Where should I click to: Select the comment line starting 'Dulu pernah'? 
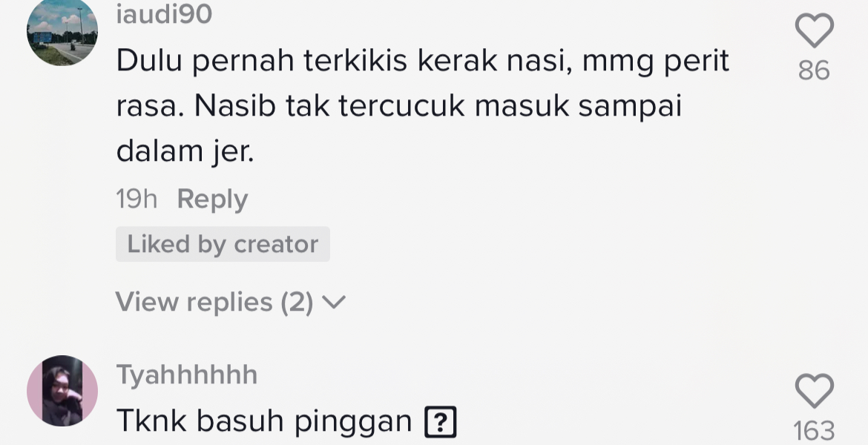point(423,62)
